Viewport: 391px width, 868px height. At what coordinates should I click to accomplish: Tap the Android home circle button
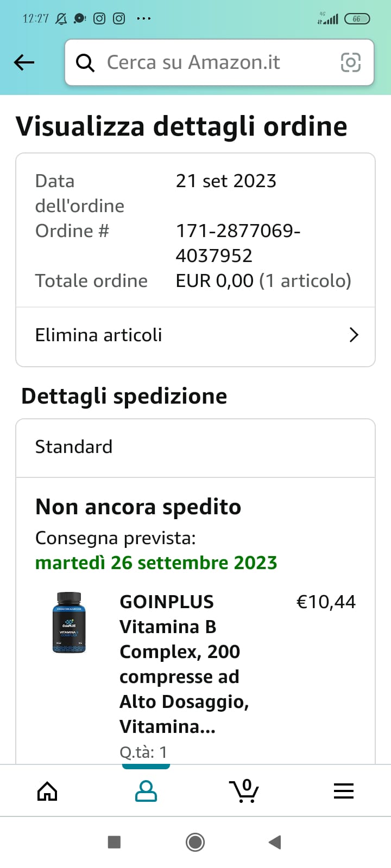point(195,842)
